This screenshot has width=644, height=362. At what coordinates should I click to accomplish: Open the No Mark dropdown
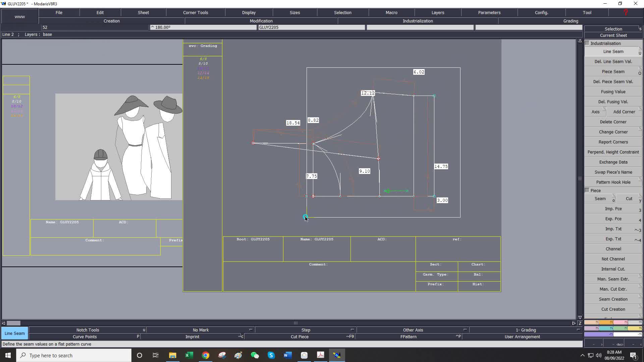click(201, 330)
